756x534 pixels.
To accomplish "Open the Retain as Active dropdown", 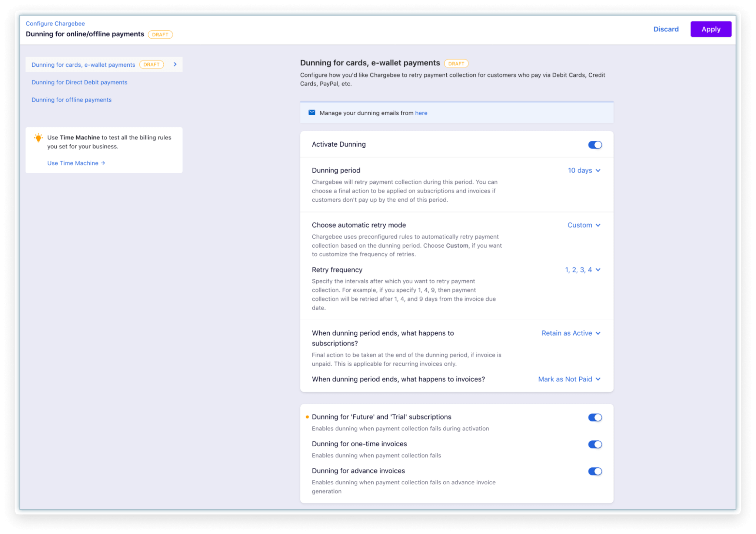I will (571, 333).
